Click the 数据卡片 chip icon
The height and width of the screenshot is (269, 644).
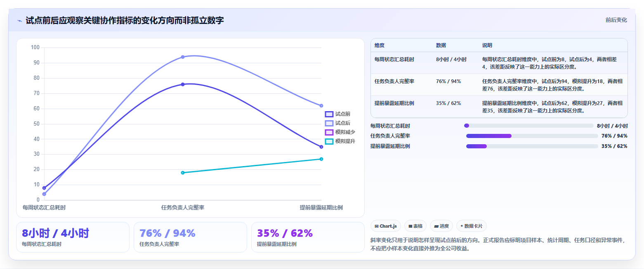462,226
